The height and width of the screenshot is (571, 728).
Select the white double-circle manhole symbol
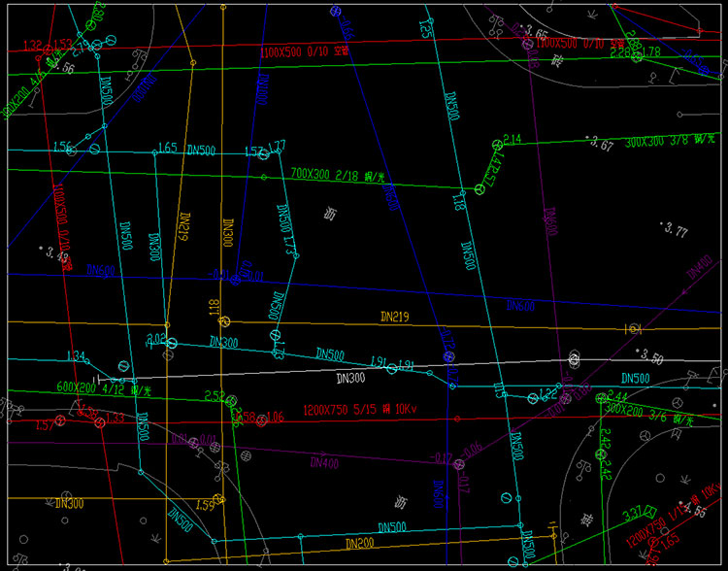pos(574,359)
